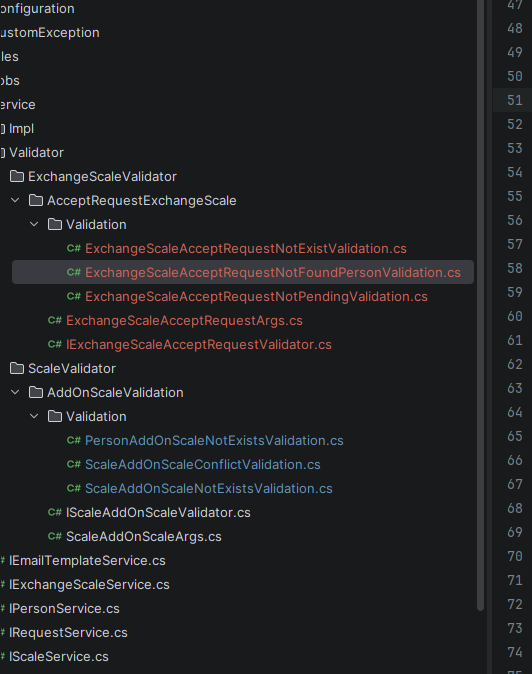
Task: Click C# icon of ScaleAddOnScaleNotExistsValidation.cs
Action: click(x=73, y=488)
